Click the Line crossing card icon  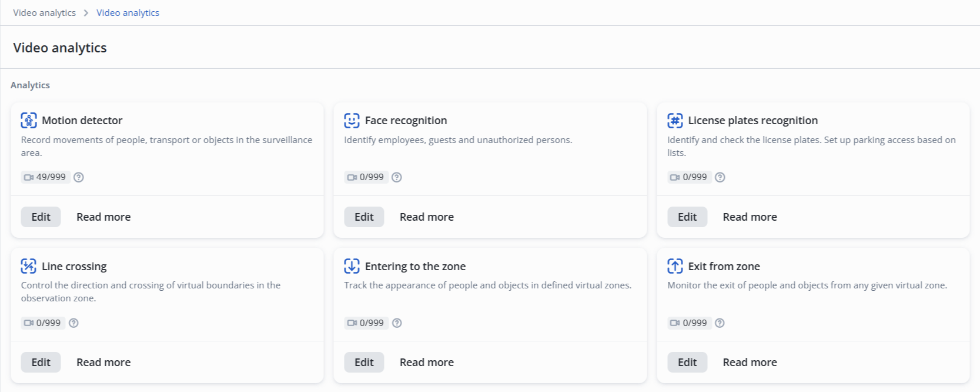29,266
